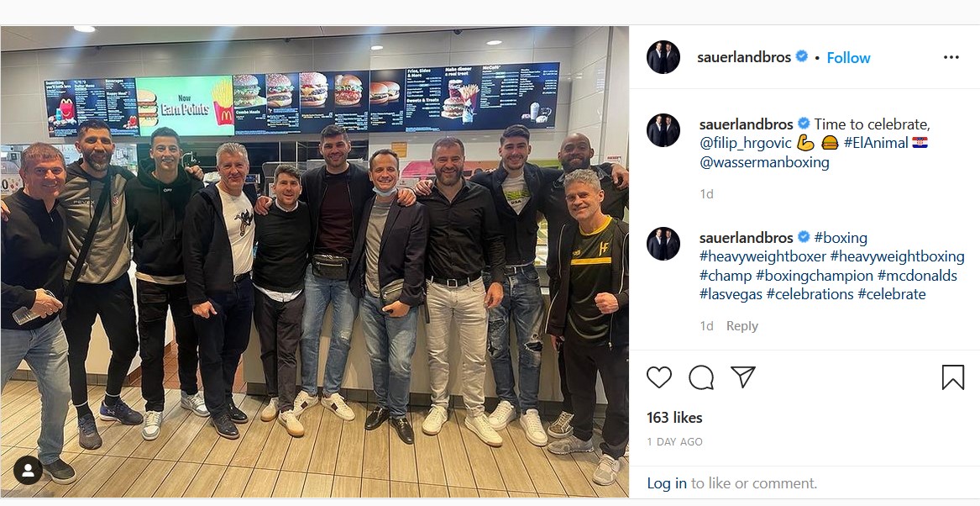Reply to the hashtags comment
The height and width of the screenshot is (506, 980).
click(x=742, y=326)
